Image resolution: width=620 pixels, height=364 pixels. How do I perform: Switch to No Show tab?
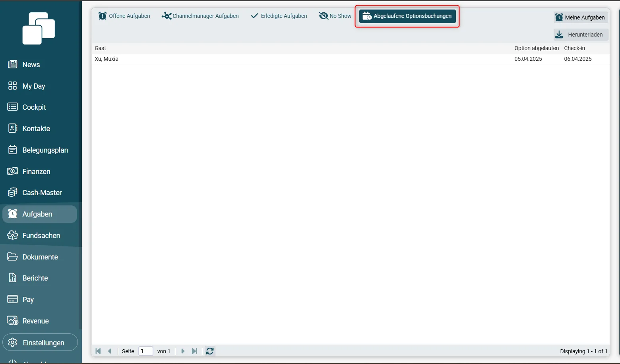coord(335,16)
